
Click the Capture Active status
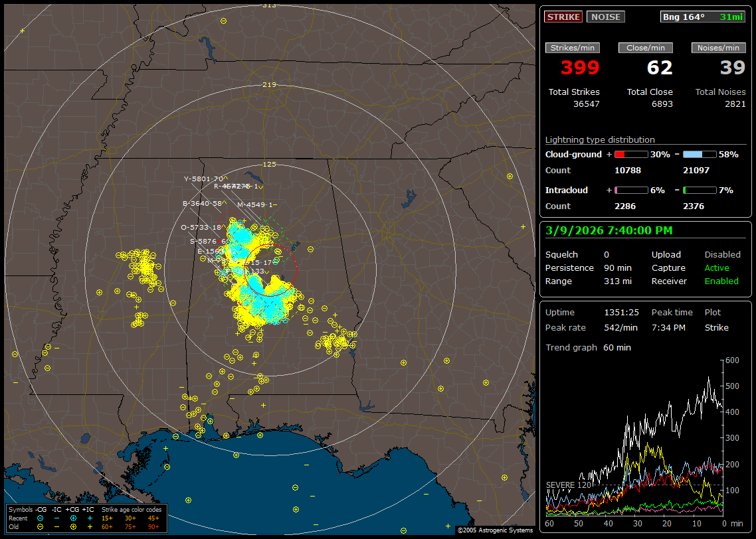717,268
